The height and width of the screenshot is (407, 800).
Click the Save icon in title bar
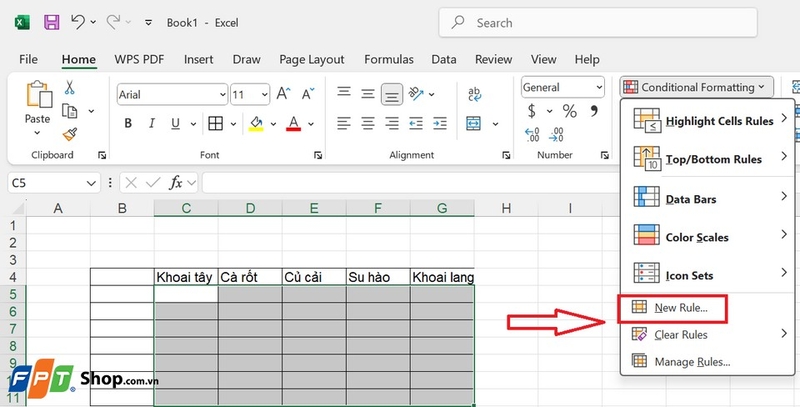point(51,22)
